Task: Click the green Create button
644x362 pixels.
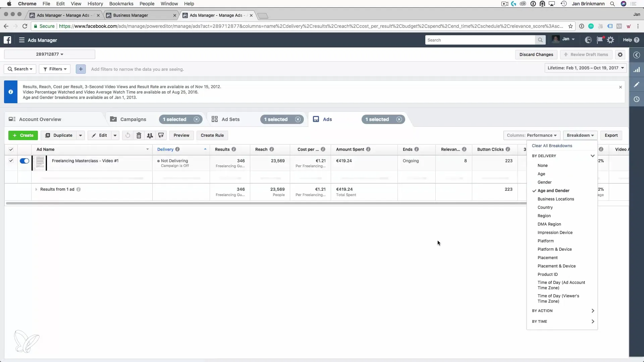Action: [23, 135]
